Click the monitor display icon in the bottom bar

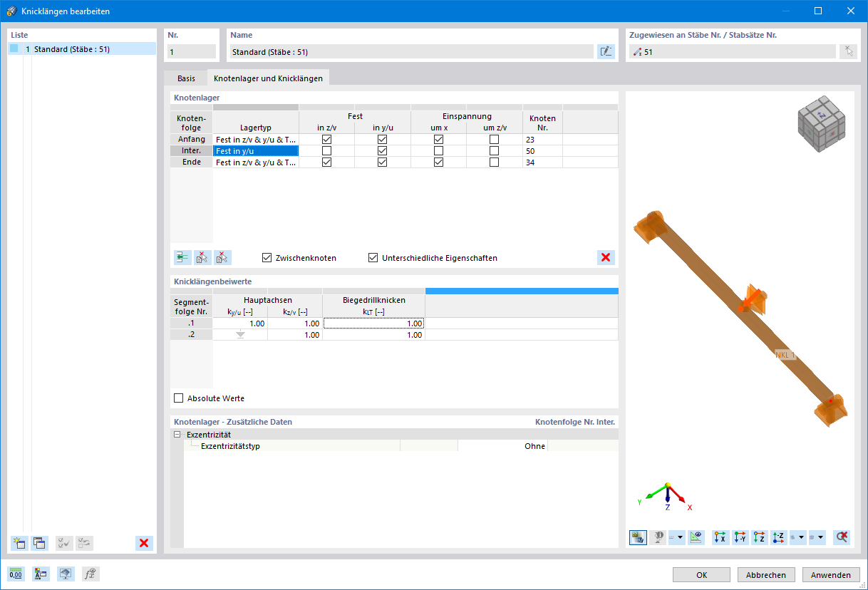66,574
